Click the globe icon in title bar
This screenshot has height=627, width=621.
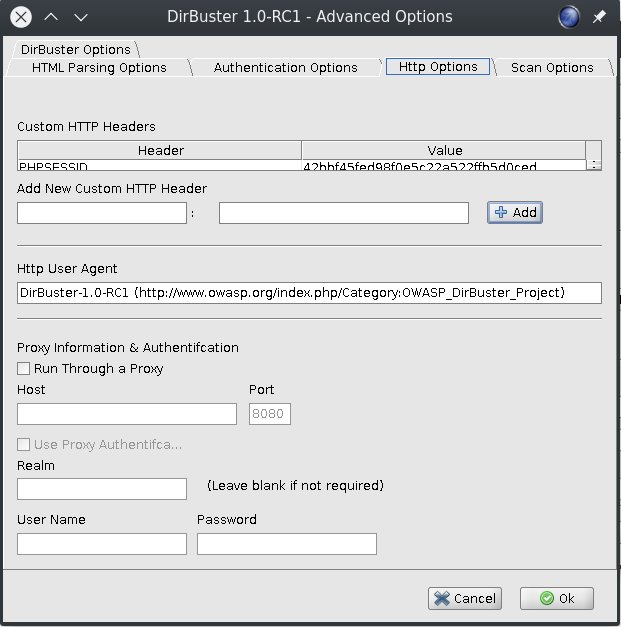[568, 17]
